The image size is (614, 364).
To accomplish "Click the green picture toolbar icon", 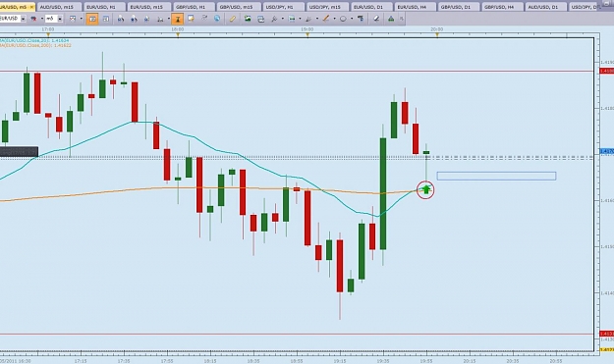I will click(248, 19).
